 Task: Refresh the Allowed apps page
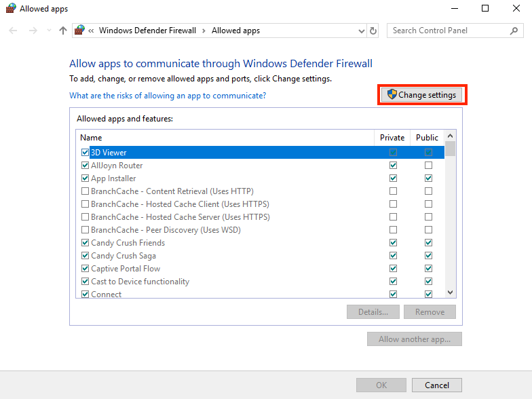point(373,31)
